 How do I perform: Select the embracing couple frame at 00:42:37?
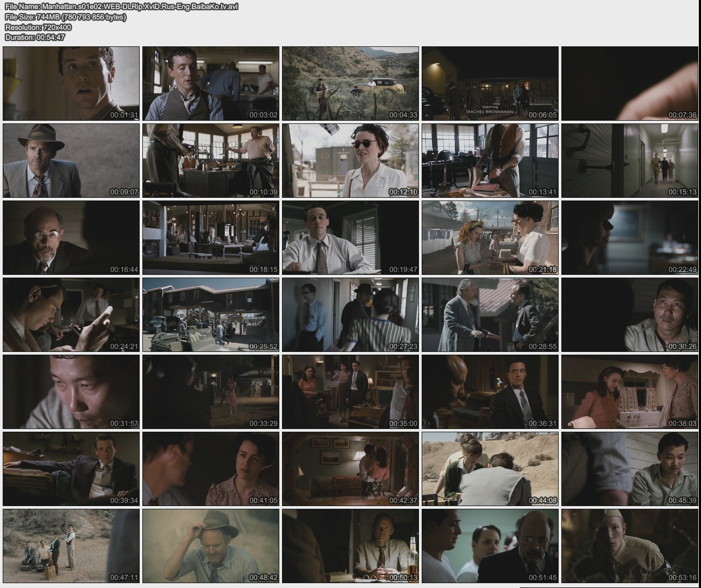pos(350,469)
